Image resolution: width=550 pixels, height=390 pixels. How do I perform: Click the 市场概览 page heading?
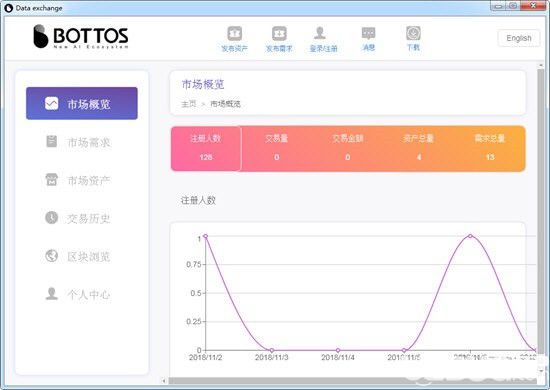203,85
